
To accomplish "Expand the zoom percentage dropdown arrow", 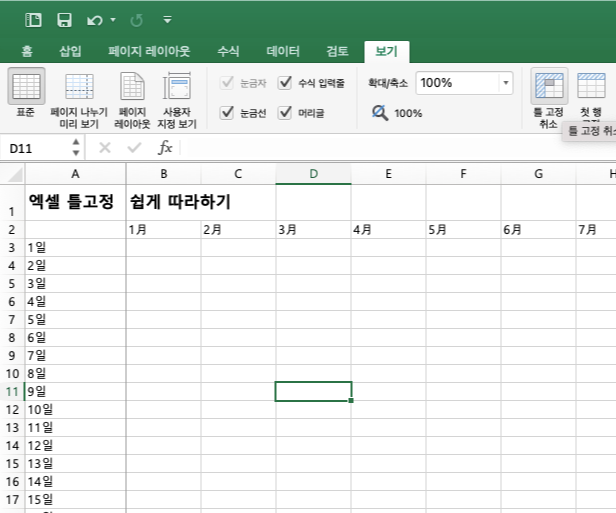I will click(506, 83).
